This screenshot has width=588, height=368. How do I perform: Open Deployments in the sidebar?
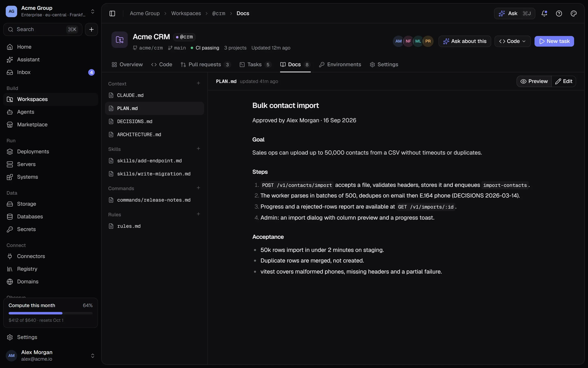click(x=51, y=152)
